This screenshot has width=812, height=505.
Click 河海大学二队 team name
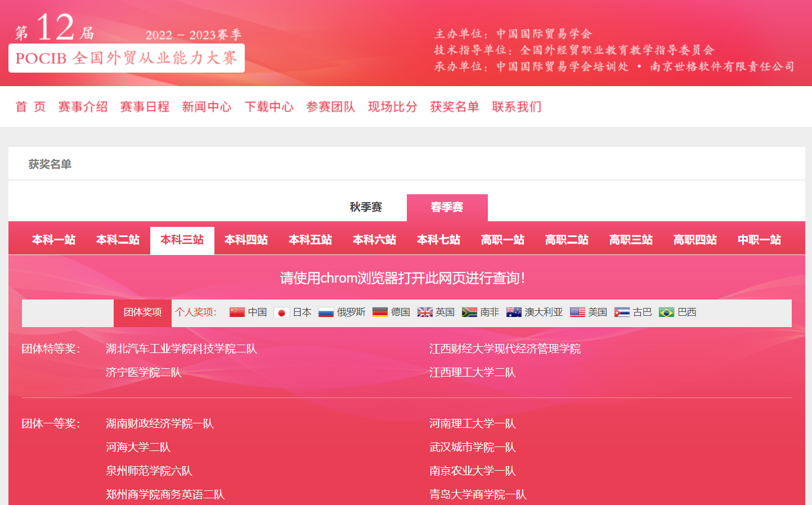[138, 448]
